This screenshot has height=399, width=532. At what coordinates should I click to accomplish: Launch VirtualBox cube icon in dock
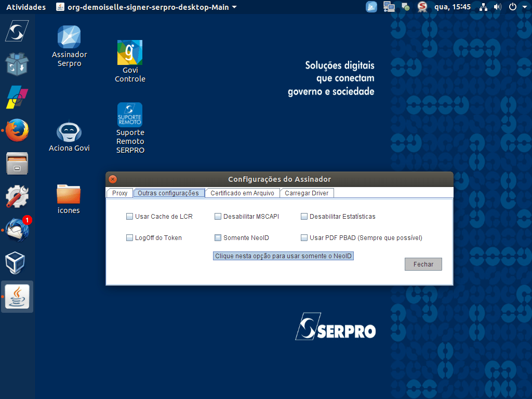(x=15, y=263)
